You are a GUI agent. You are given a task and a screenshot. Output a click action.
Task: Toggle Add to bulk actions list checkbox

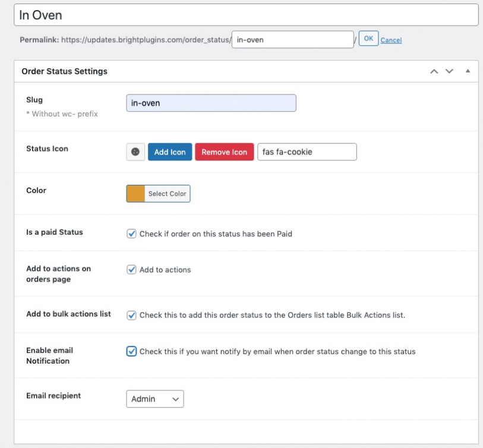coord(131,315)
